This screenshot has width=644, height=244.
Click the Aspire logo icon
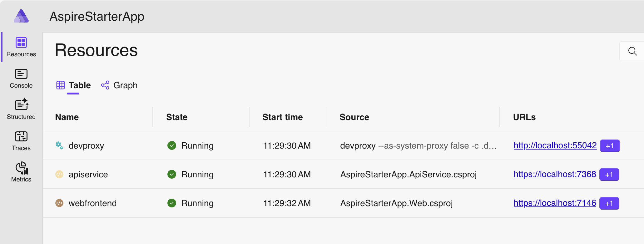21,16
